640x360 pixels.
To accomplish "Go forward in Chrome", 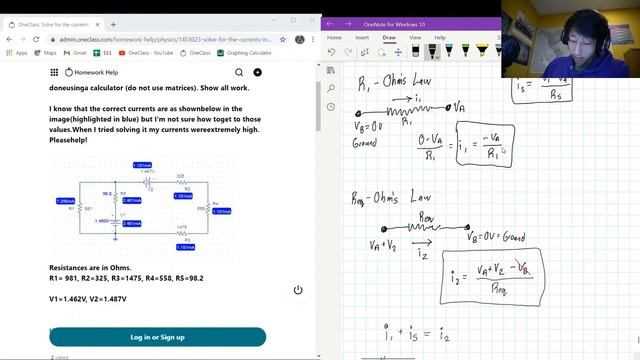I will [x=23, y=40].
